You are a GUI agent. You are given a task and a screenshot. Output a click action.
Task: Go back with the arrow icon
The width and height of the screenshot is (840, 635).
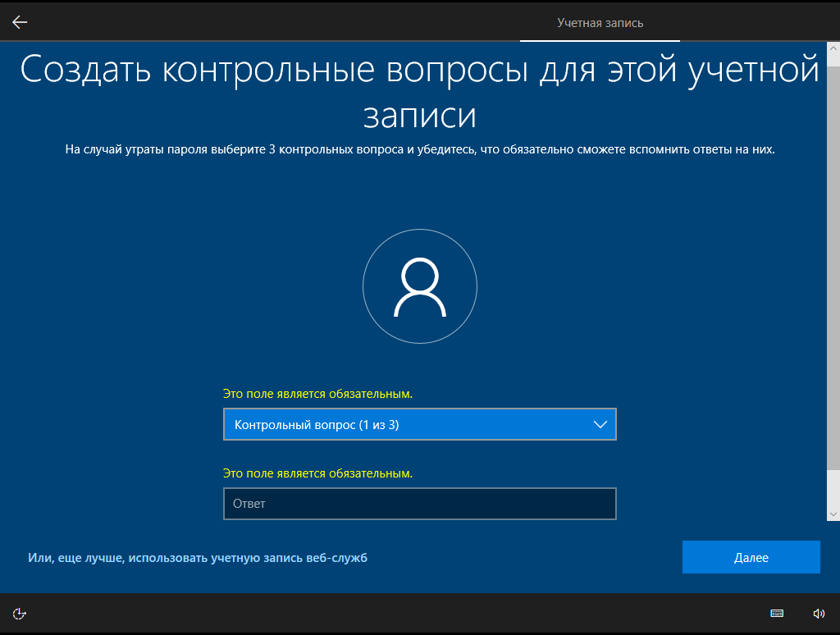[20, 22]
